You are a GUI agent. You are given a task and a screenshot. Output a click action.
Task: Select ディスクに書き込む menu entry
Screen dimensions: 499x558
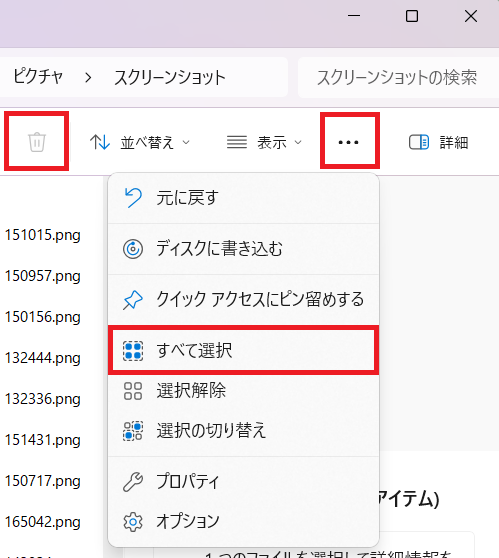[x=243, y=249]
